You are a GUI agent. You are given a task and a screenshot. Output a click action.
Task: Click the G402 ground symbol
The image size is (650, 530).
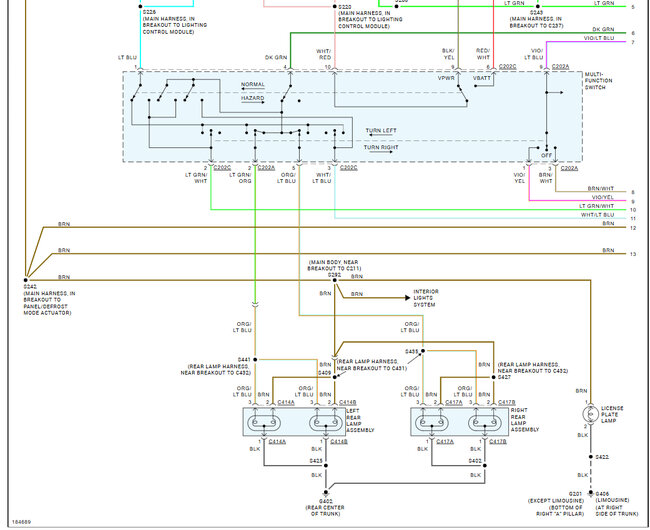click(x=326, y=493)
